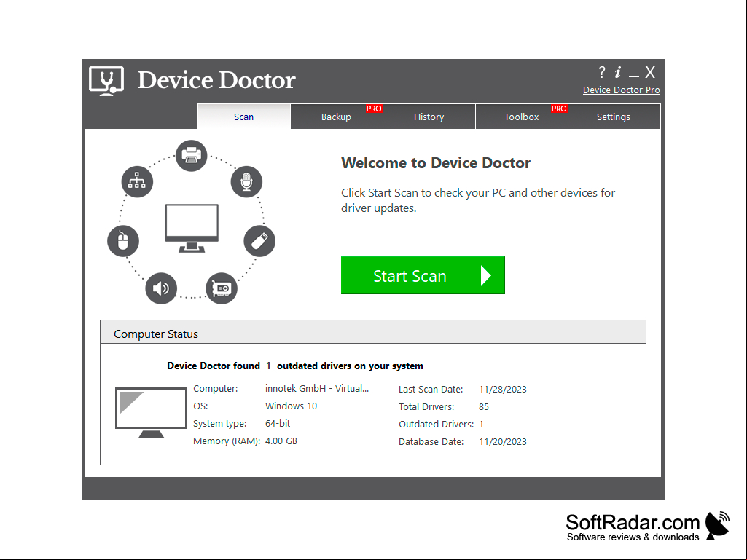
Task: Click the last scan date 11/28/2023
Action: (x=503, y=389)
